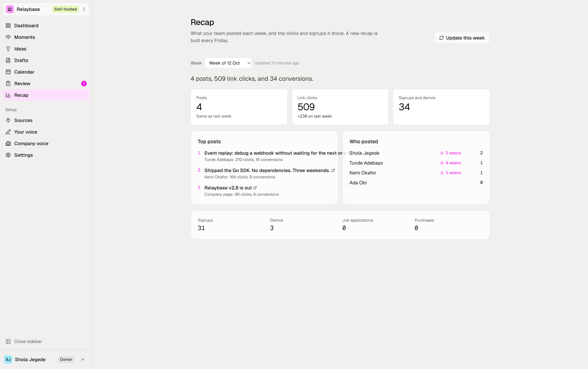
Task: Click the Review notification badge showing 1
Action: coord(84,83)
